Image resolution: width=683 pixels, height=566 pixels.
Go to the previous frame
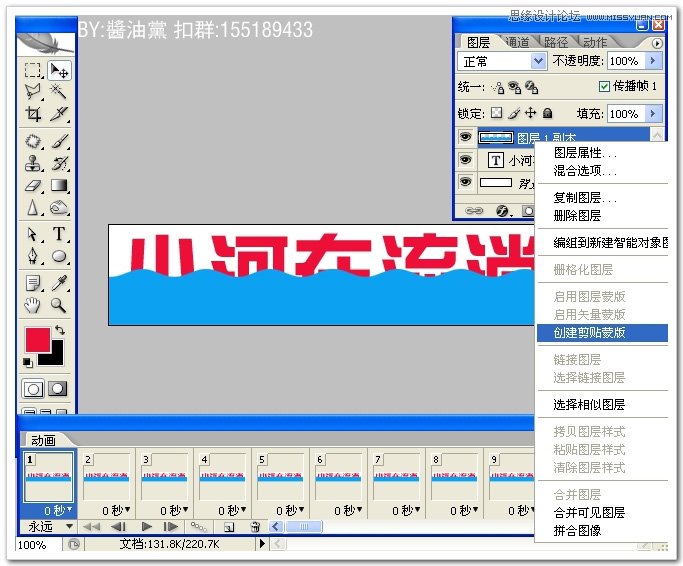[x=118, y=527]
